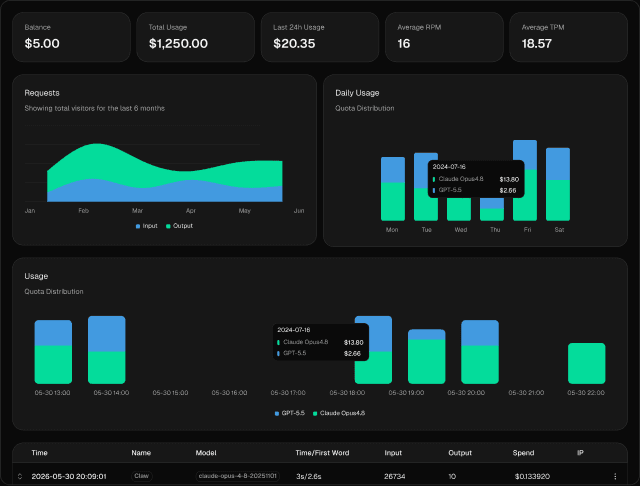Image resolution: width=640 pixels, height=486 pixels.
Task: Open the three-dot menu for claude-opus row
Action: pyautogui.click(x=615, y=476)
